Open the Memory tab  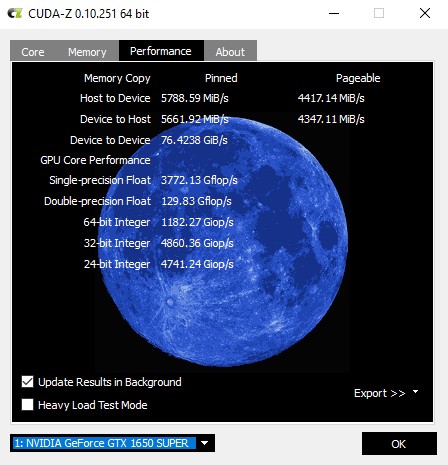tap(87, 52)
